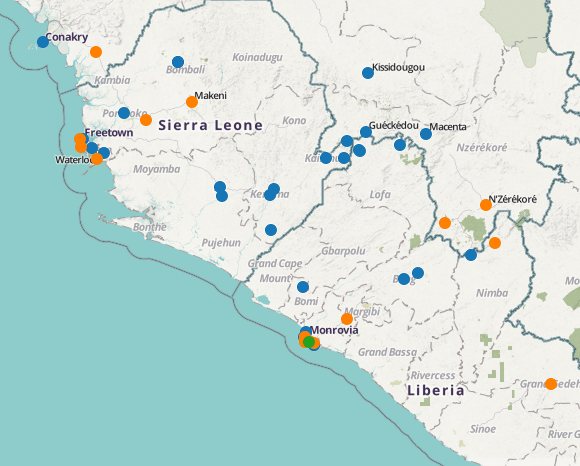Click orange marker just right of Port Loko
The height and width of the screenshot is (466, 580).
click(146, 120)
